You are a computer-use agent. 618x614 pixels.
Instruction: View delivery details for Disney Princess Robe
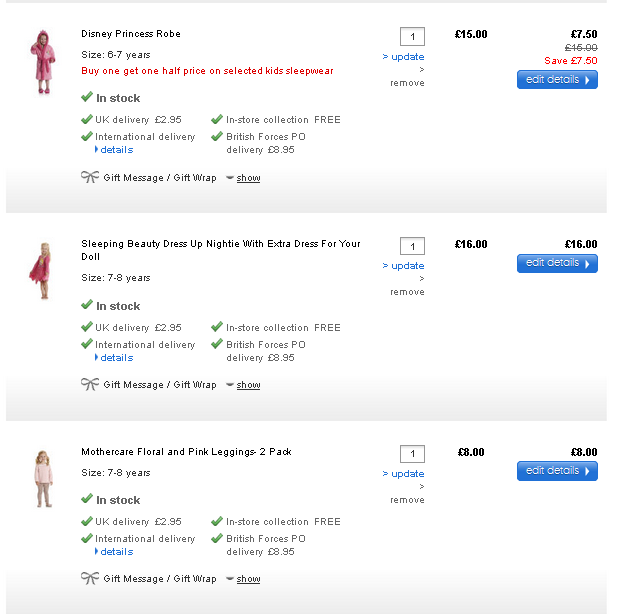pos(116,150)
